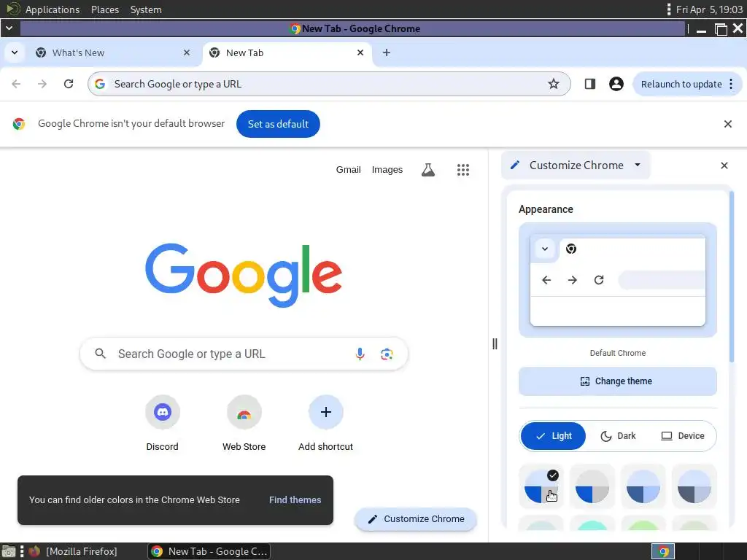Open the profile avatar menu

[x=616, y=84]
